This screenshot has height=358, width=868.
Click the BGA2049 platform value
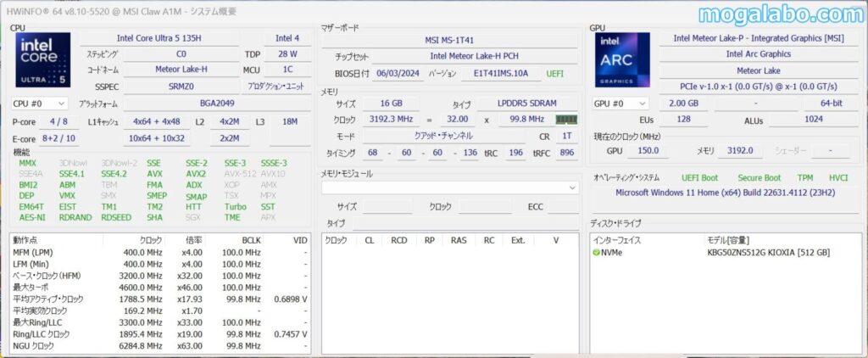(216, 103)
